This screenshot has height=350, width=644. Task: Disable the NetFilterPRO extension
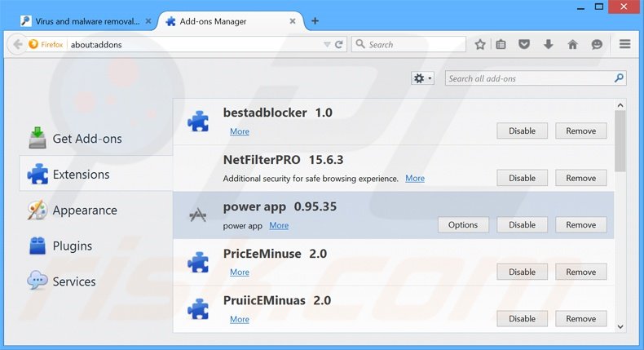pos(522,178)
